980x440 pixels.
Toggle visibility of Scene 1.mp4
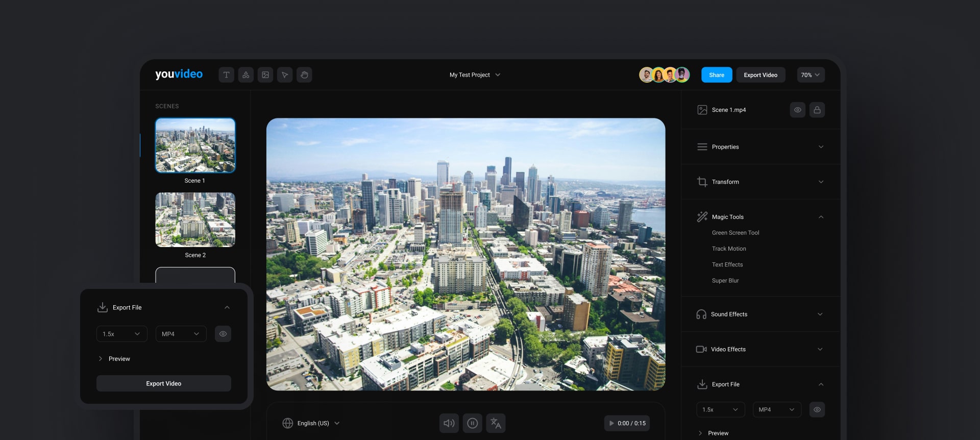coord(797,110)
